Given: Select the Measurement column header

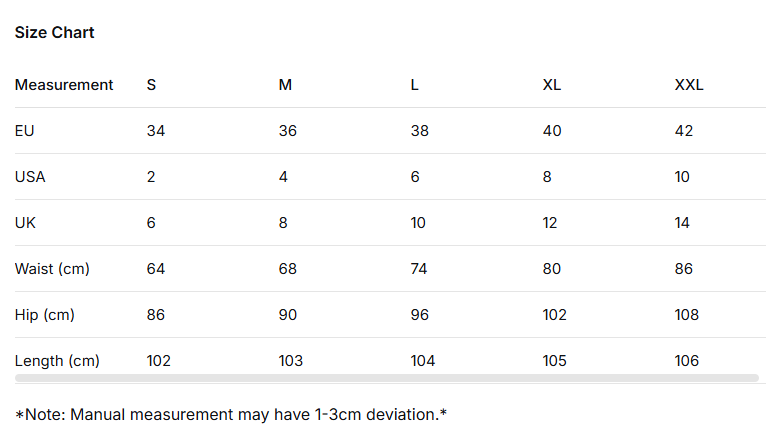Looking at the screenshot, I should (64, 85).
